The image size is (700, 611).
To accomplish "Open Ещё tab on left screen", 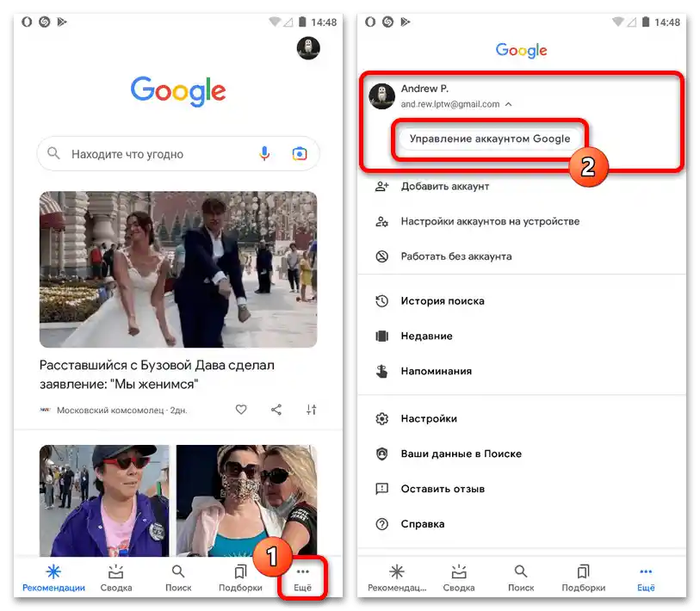I will coord(303,578).
